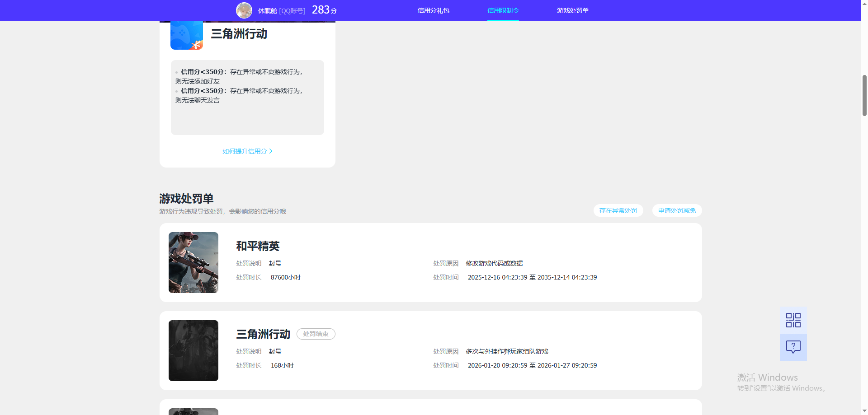Open the 如何提升信用分 link
868x415 pixels.
(247, 151)
